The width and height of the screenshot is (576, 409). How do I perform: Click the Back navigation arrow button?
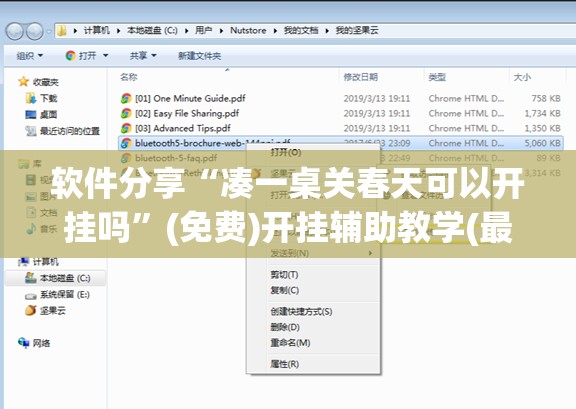click(15, 31)
